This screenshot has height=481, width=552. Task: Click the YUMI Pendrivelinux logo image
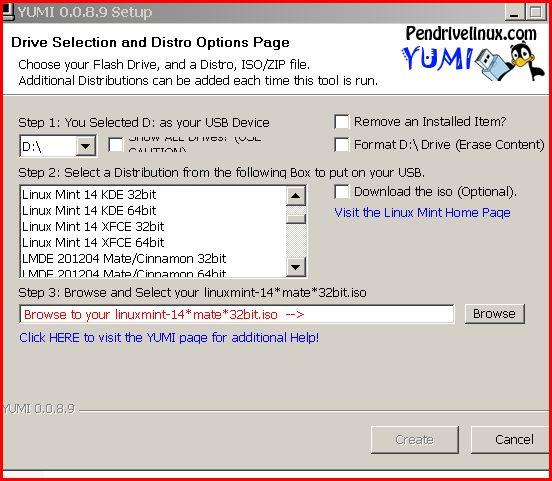(x=472, y=54)
